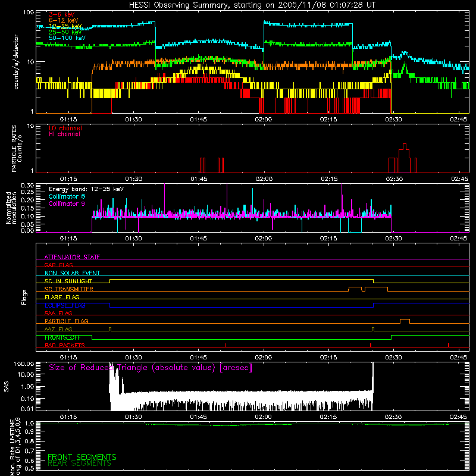The image size is (476, 476).
Task: Select the PARTICLE RATES axis label
Action: click(17, 149)
